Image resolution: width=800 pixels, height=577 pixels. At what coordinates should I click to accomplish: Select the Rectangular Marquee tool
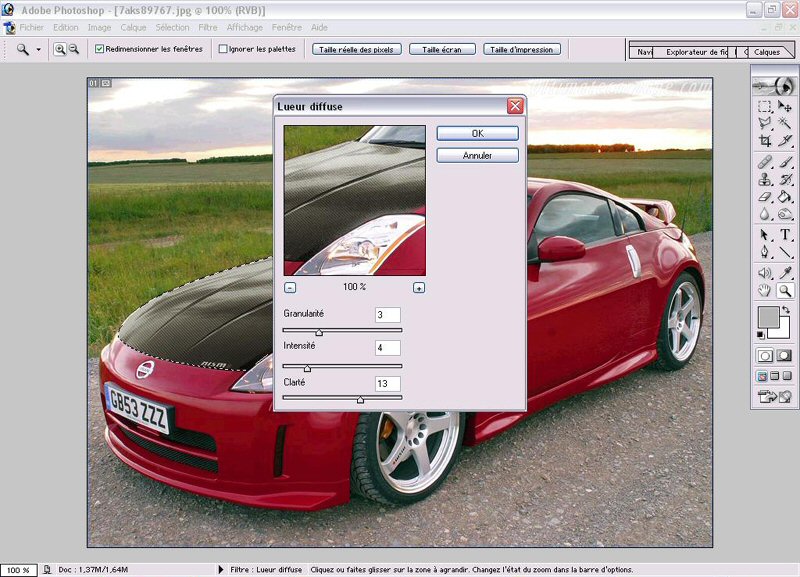coord(764,107)
